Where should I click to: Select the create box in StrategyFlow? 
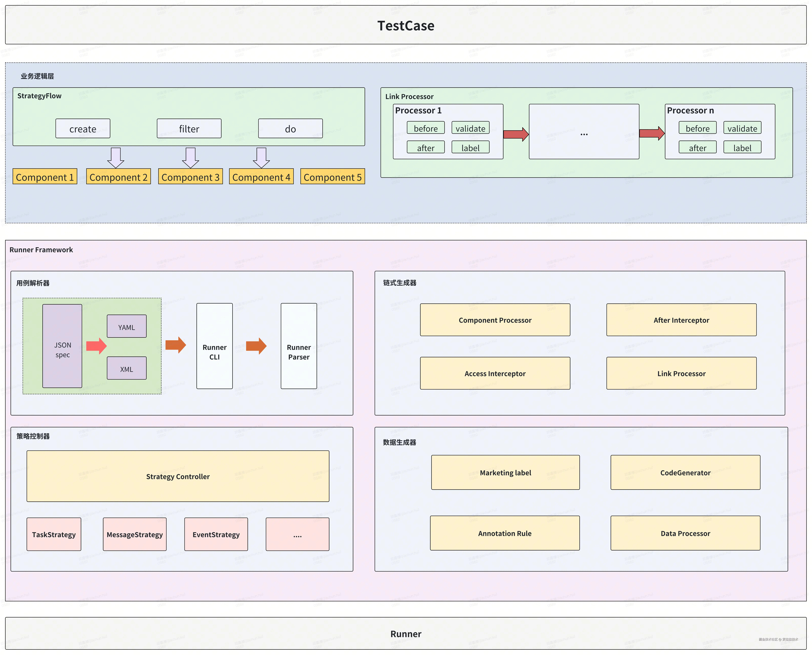click(x=83, y=129)
